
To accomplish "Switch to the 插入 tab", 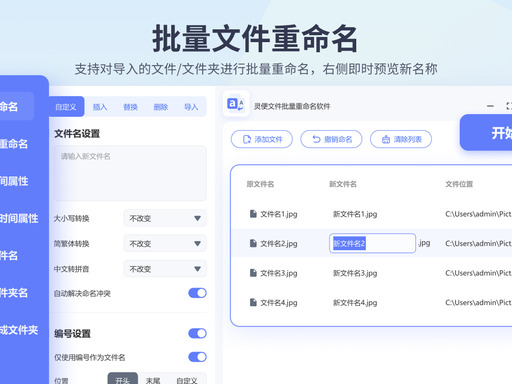I will coord(100,107).
